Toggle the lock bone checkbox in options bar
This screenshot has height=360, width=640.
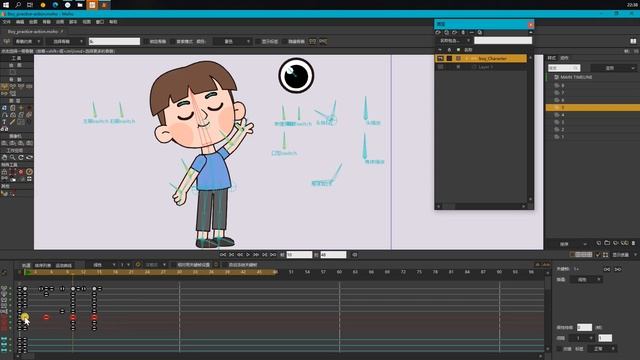click(146, 42)
